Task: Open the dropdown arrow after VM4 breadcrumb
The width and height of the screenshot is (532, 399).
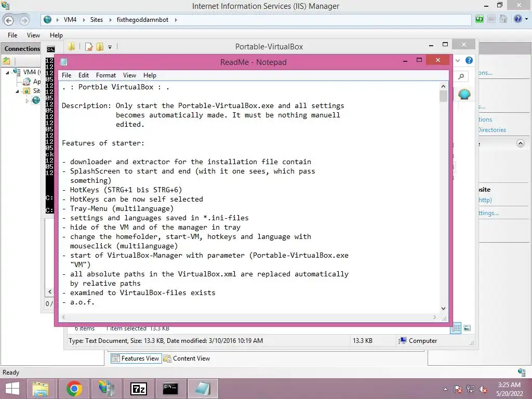Action: [83, 20]
